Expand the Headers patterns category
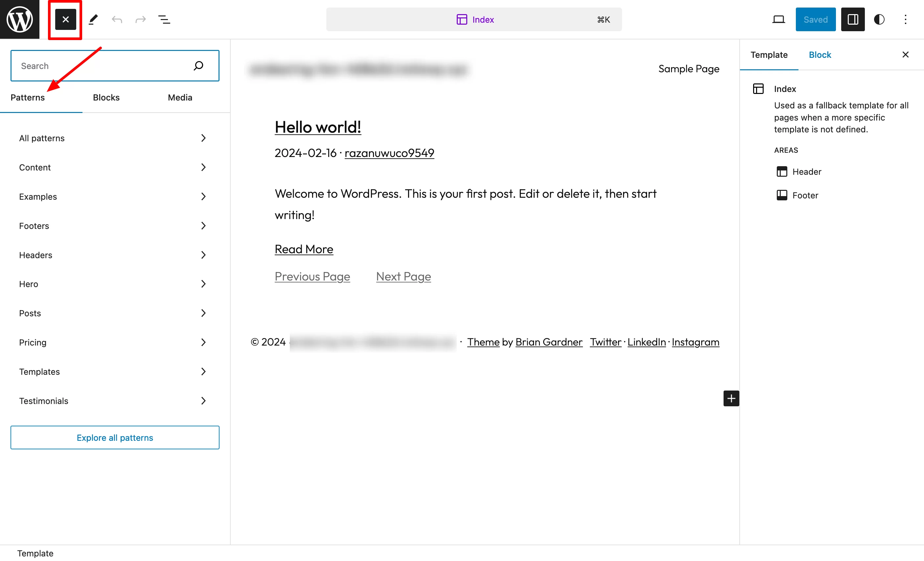This screenshot has width=924, height=561. (113, 255)
